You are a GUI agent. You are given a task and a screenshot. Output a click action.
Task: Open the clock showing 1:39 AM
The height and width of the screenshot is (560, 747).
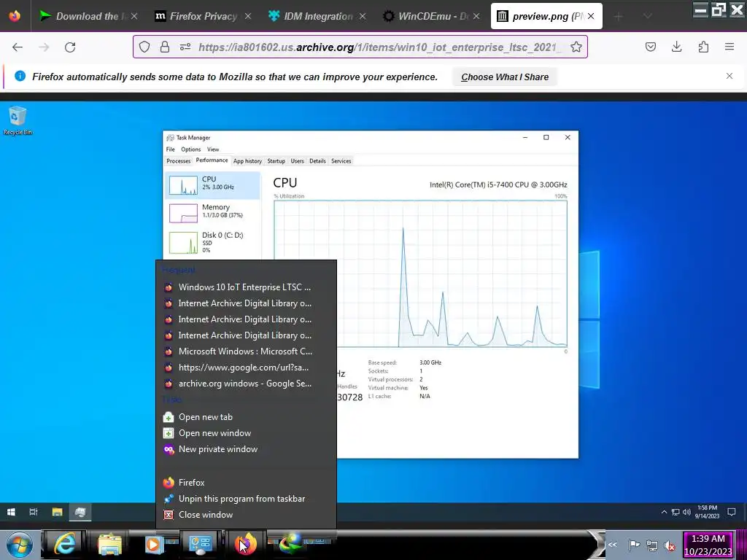[708, 545]
